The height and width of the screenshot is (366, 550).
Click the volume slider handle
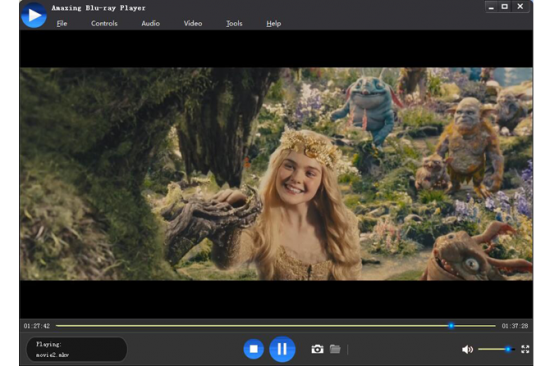point(508,349)
